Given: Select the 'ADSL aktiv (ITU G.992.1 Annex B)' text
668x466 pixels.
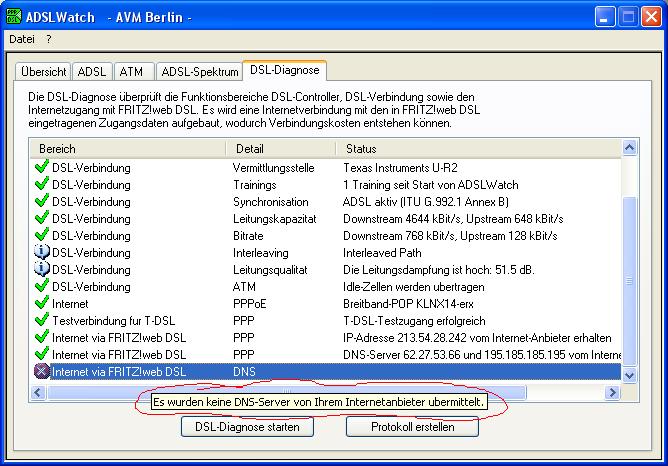Looking at the screenshot, I should click(x=426, y=202).
